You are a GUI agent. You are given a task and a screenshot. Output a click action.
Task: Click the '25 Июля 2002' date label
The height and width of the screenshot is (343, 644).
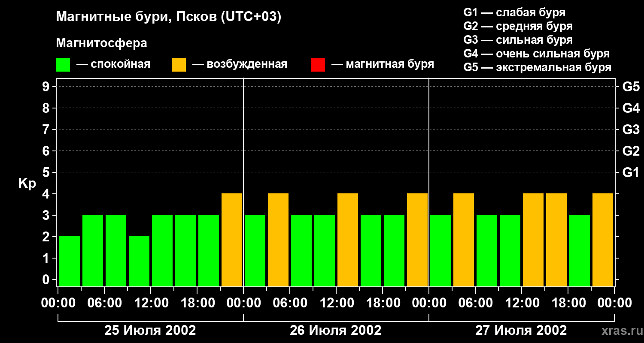[x=150, y=331]
